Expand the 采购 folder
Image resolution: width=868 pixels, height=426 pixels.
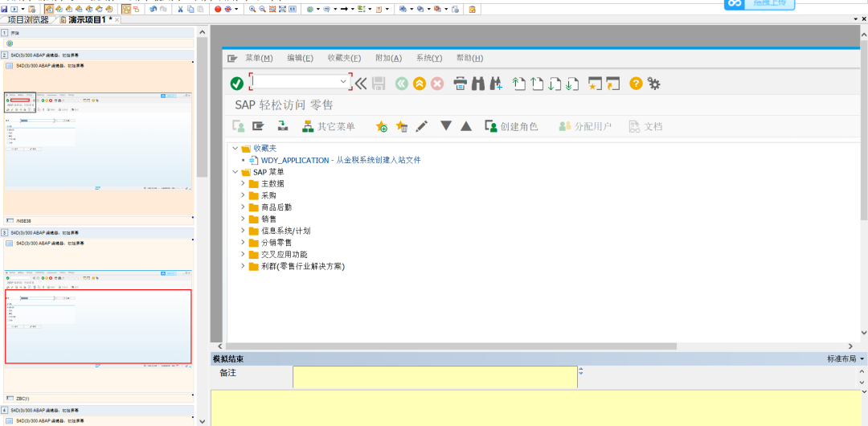pos(243,195)
